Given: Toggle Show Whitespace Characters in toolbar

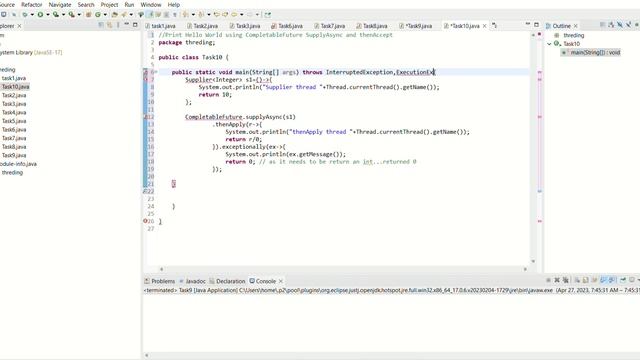Looking at the screenshot, I should click(x=175, y=15).
